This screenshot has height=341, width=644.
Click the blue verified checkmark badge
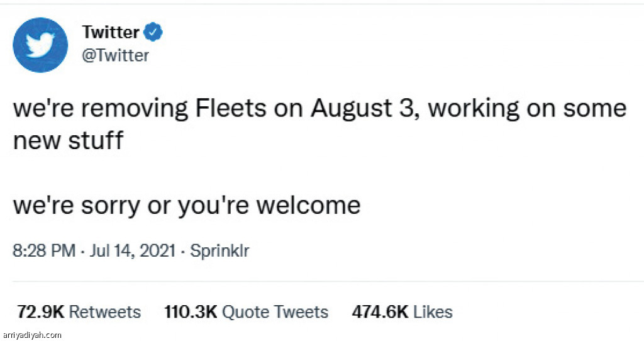155,31
